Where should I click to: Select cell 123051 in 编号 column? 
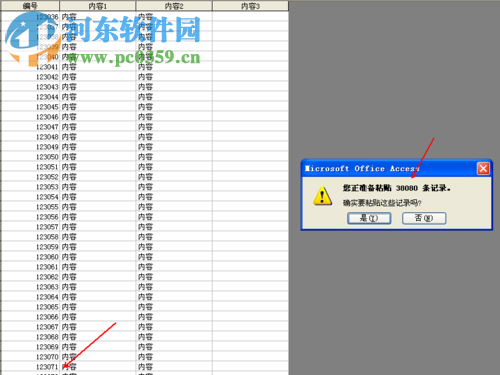click(x=31, y=167)
